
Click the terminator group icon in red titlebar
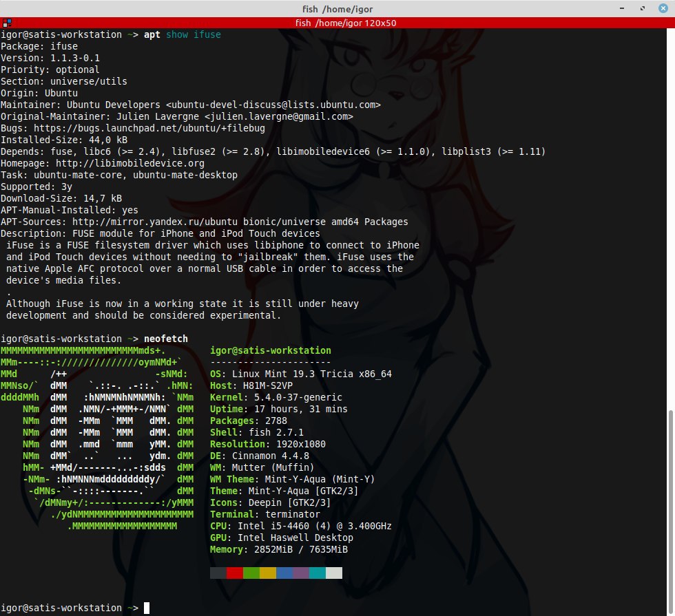coord(7,23)
